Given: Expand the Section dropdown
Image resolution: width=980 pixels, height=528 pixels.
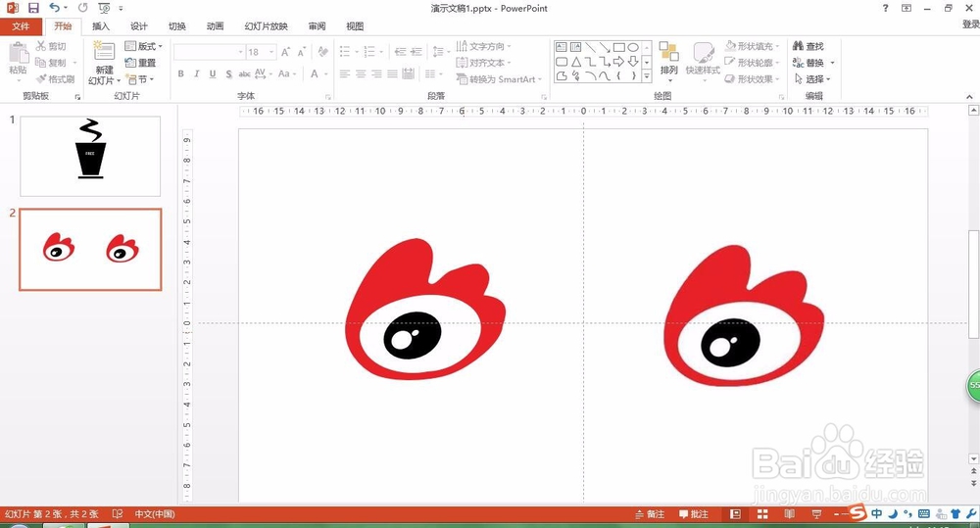Looking at the screenshot, I should point(140,79).
